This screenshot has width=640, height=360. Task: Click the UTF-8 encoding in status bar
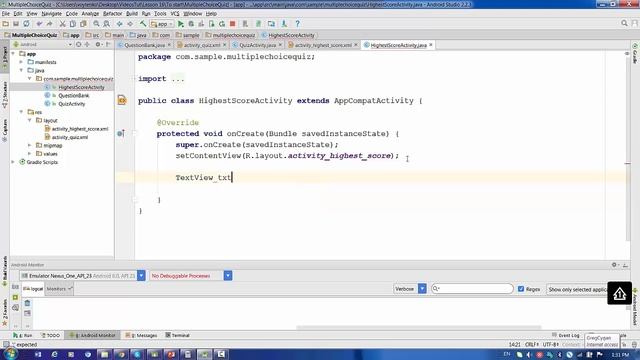tap(550, 345)
